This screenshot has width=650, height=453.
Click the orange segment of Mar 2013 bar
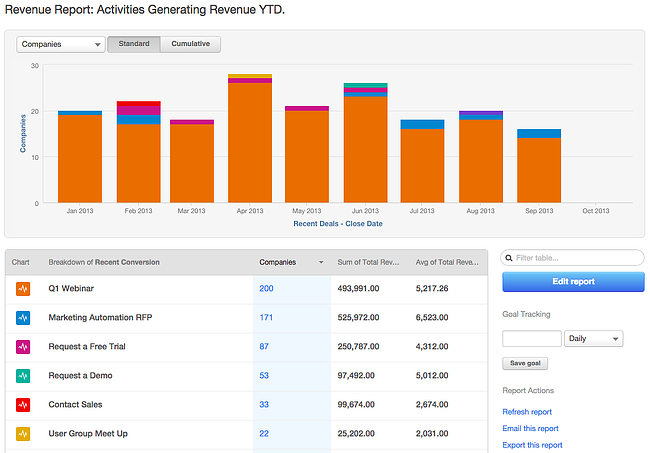[x=192, y=163]
